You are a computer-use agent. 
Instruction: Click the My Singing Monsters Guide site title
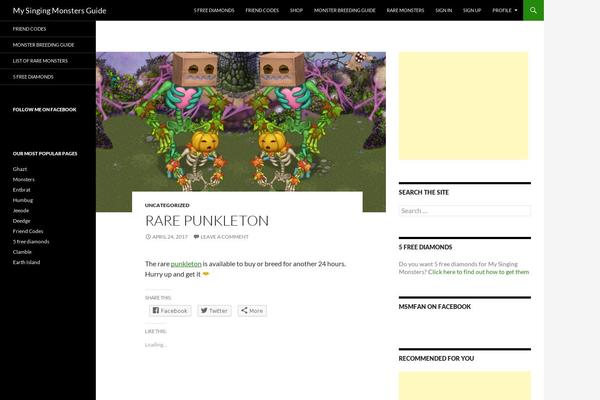[59, 11]
